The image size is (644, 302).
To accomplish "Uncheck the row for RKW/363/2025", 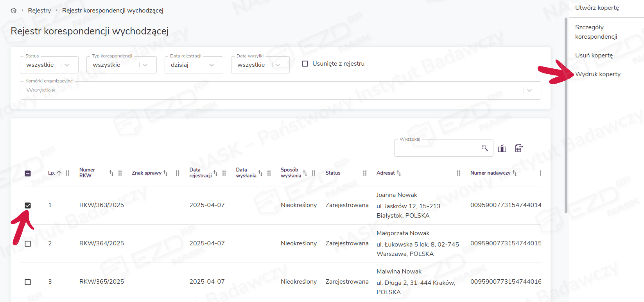I will point(28,206).
